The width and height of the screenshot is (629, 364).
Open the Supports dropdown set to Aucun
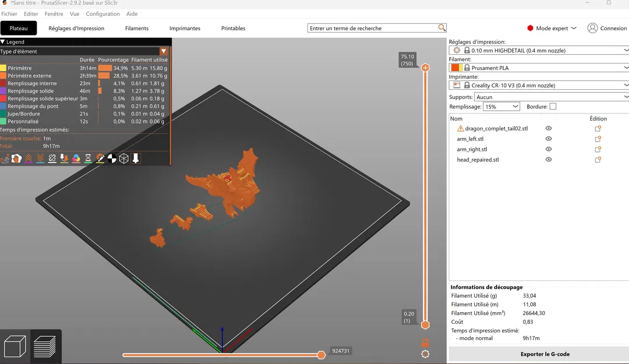552,97
